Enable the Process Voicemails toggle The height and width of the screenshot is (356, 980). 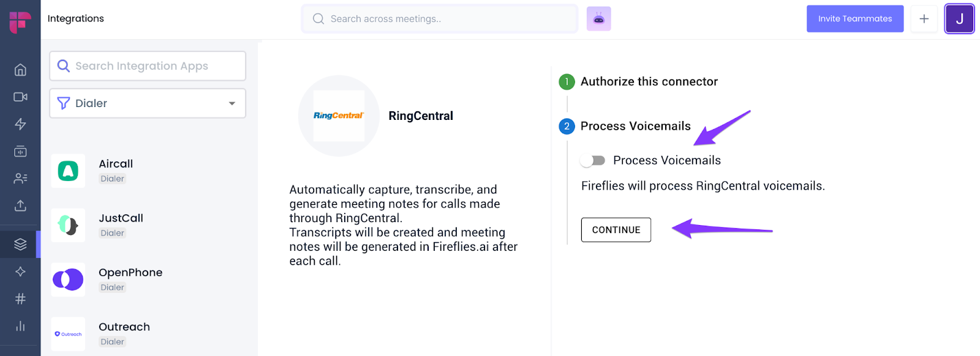592,160
